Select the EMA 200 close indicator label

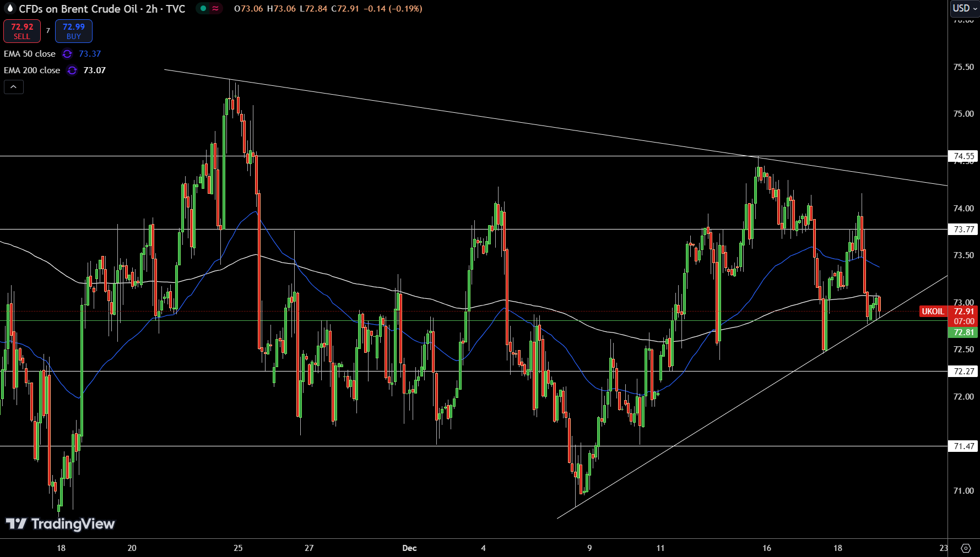point(32,70)
